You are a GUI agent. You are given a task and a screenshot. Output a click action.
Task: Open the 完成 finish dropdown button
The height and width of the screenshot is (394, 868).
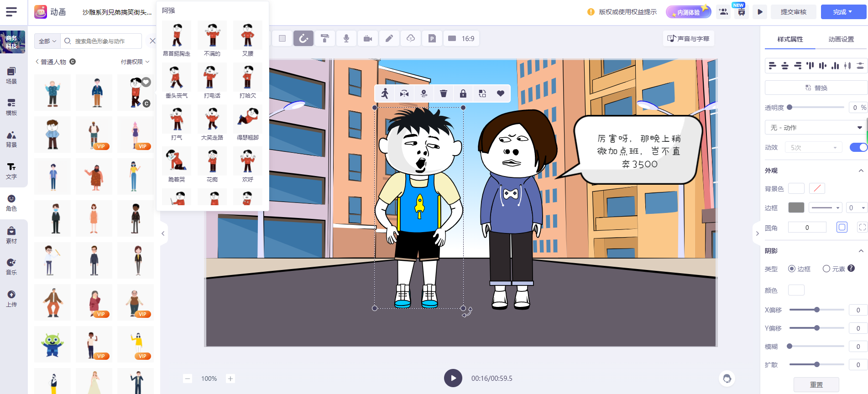(843, 12)
